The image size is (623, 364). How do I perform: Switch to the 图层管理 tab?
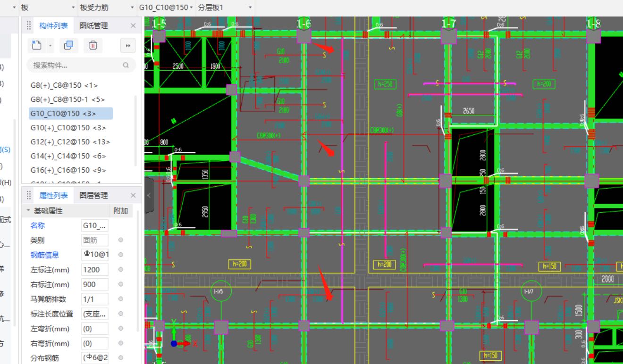coord(93,195)
